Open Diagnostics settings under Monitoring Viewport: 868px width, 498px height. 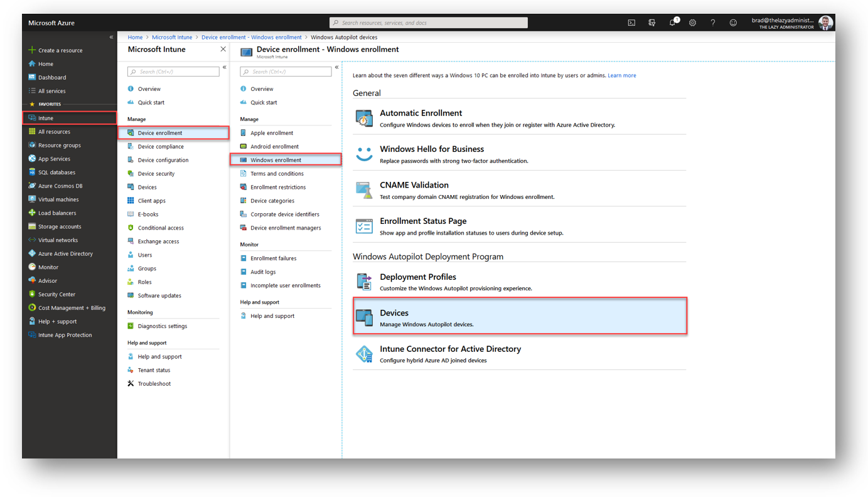point(163,326)
